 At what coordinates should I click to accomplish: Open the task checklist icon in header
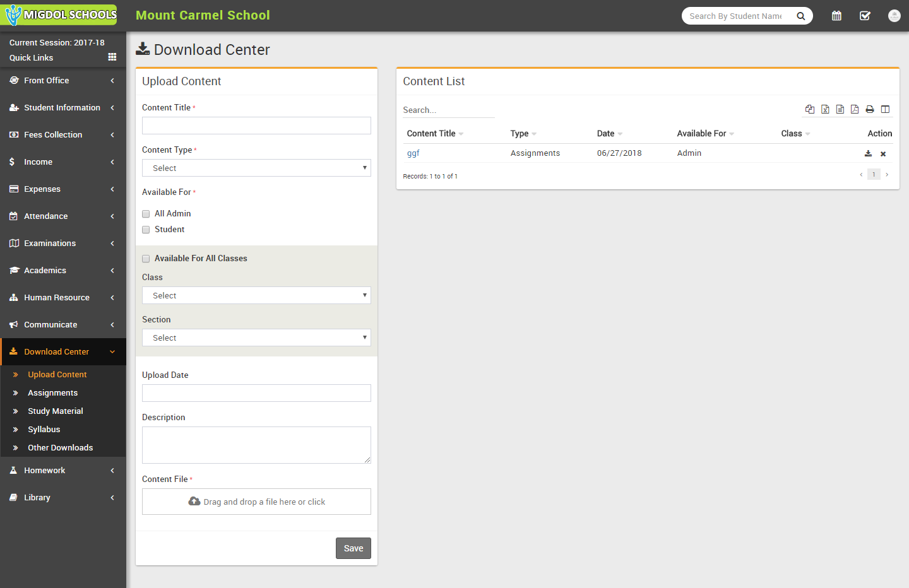pyautogui.click(x=865, y=16)
